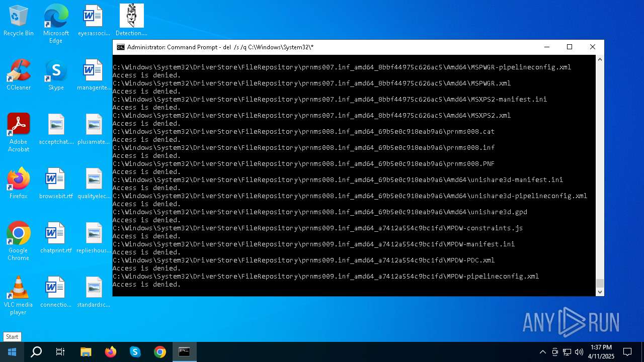Show hidden system tray icons

pos(543,352)
